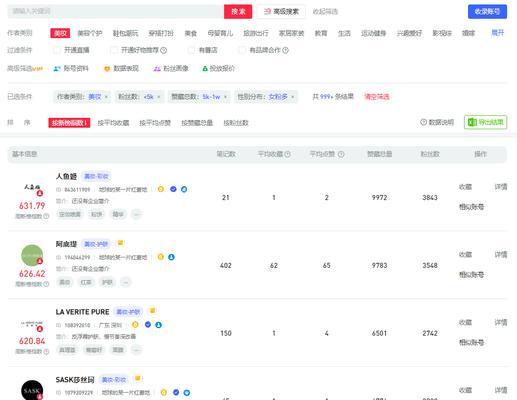Click the 9972 赞藏总量 value
This screenshot has height=400, width=517.
[x=379, y=198]
